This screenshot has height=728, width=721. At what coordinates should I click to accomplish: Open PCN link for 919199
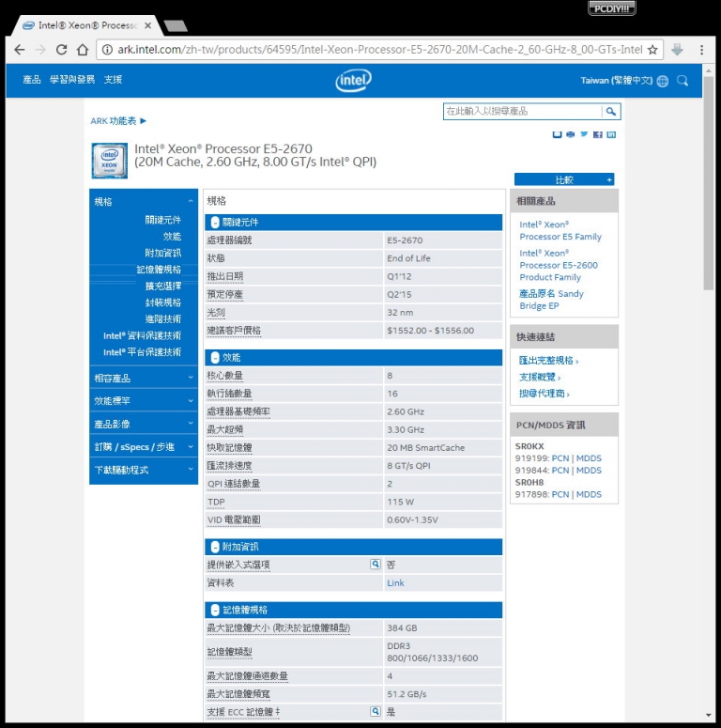[x=560, y=458]
